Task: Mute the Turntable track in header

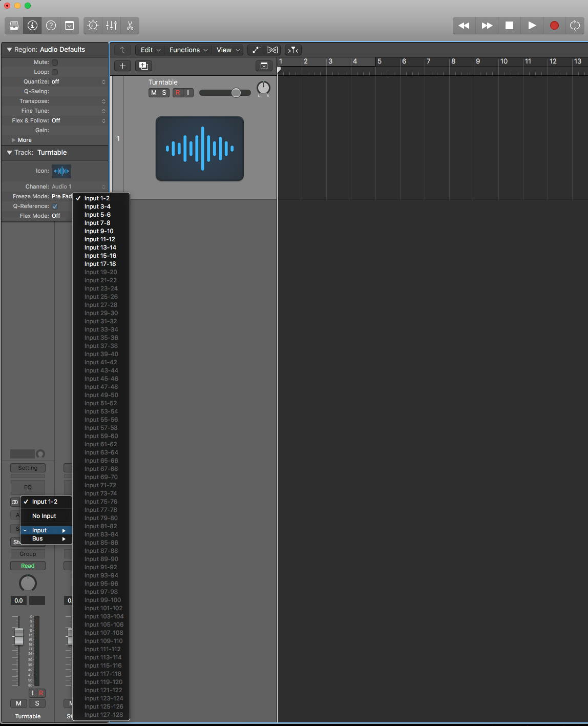Action: click(154, 93)
